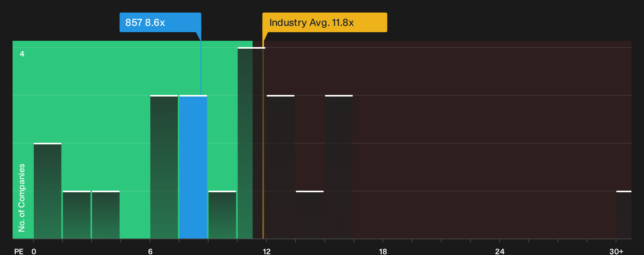The height and width of the screenshot is (255, 644).
Task: Select the "4" value on the vertical axis
Action: pyautogui.click(x=22, y=54)
